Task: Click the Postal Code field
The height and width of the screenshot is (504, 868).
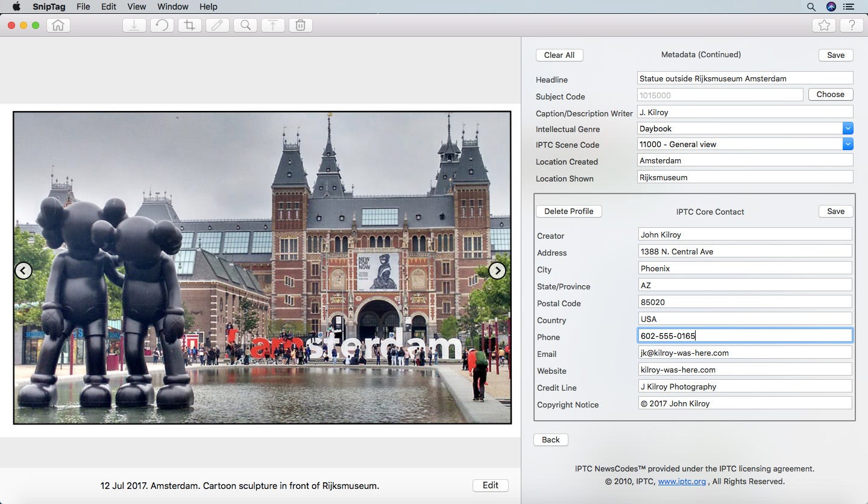Action: (745, 301)
